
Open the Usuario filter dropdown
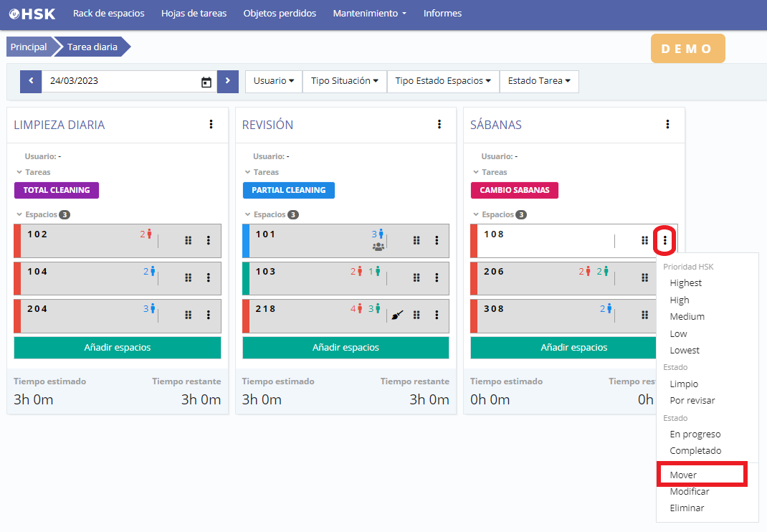[273, 81]
